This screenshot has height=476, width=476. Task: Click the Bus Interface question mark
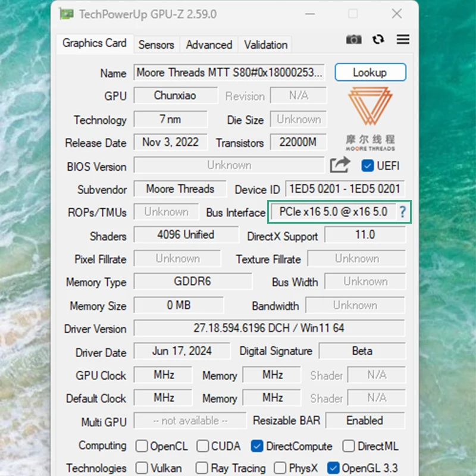pyautogui.click(x=403, y=212)
